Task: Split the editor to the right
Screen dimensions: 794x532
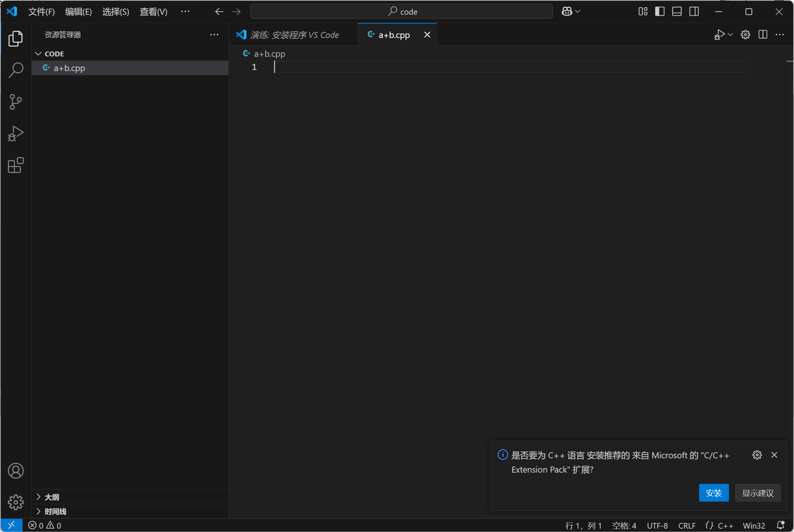Action: coord(763,35)
